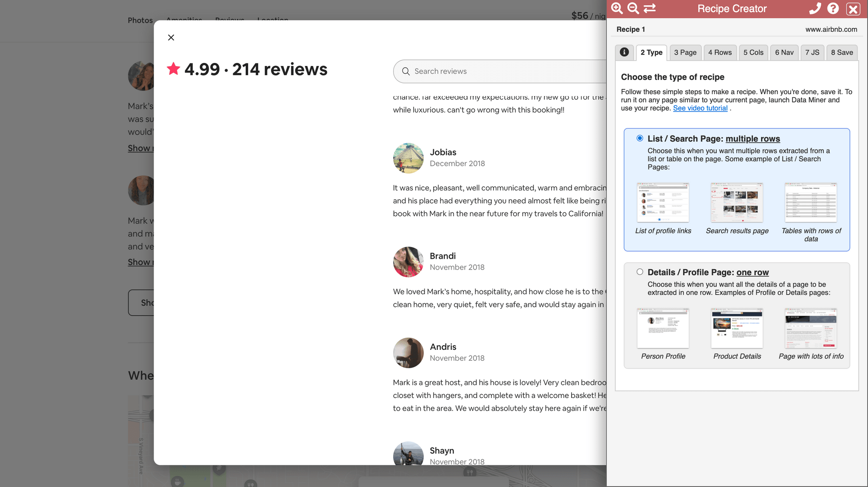Open the help question-mark icon

coord(833,8)
